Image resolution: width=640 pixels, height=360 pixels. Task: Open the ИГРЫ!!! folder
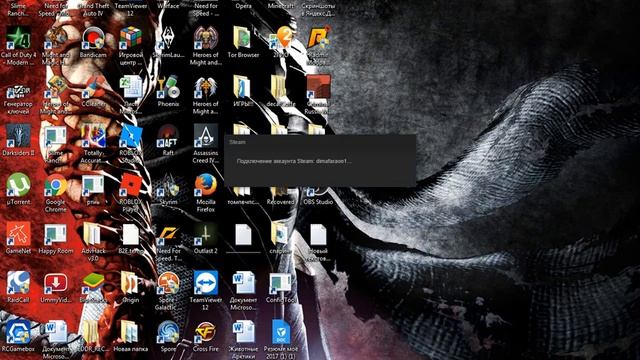coord(243,88)
